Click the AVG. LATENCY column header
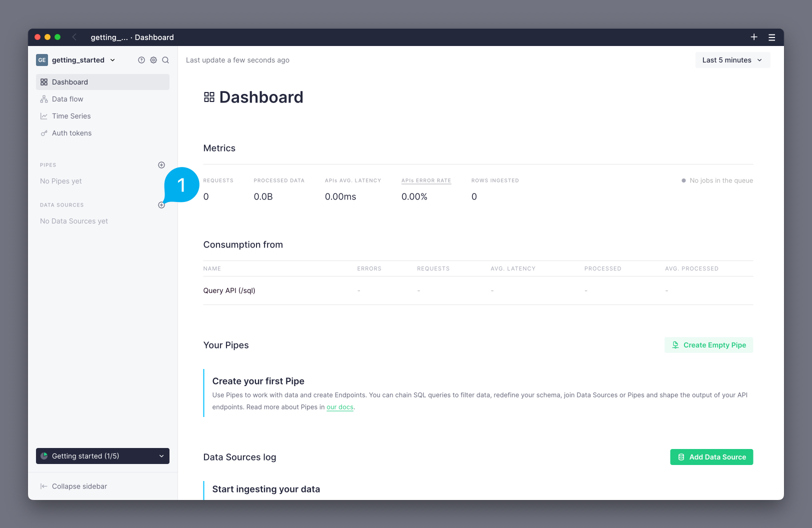812x528 pixels. 513,268
